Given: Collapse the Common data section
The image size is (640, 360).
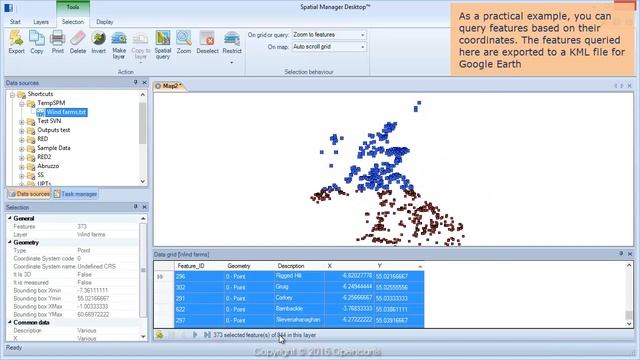Looking at the screenshot, I should [x=10, y=322].
